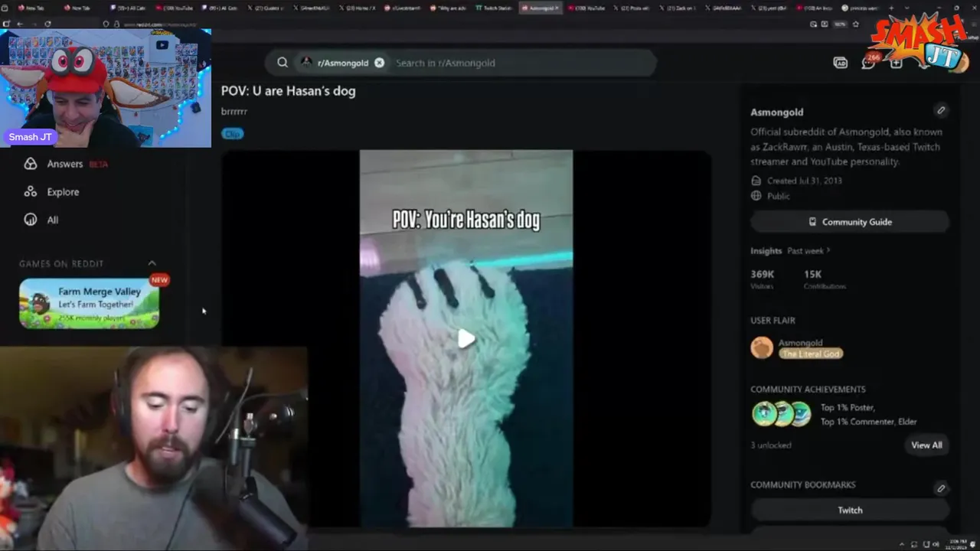Play the Hasan's dog video
Viewport: 980px width, 551px height.
[465, 339]
